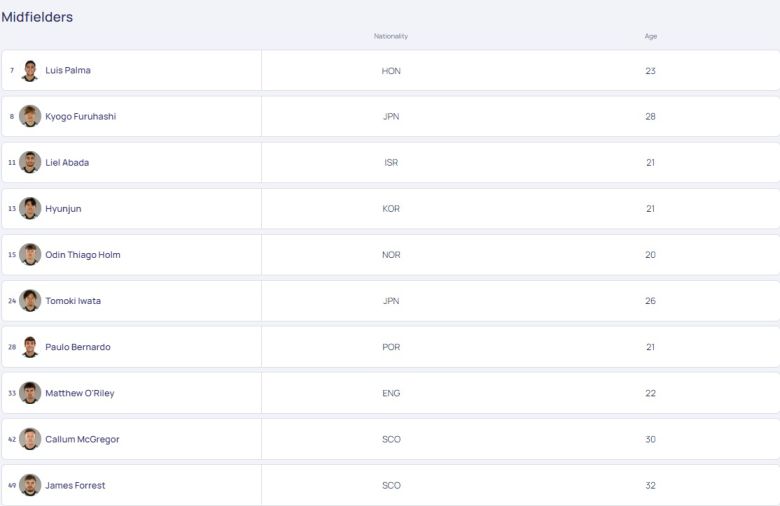This screenshot has height=506, width=780.
Task: Select Tomoki Iwata's age value 26
Action: point(650,301)
